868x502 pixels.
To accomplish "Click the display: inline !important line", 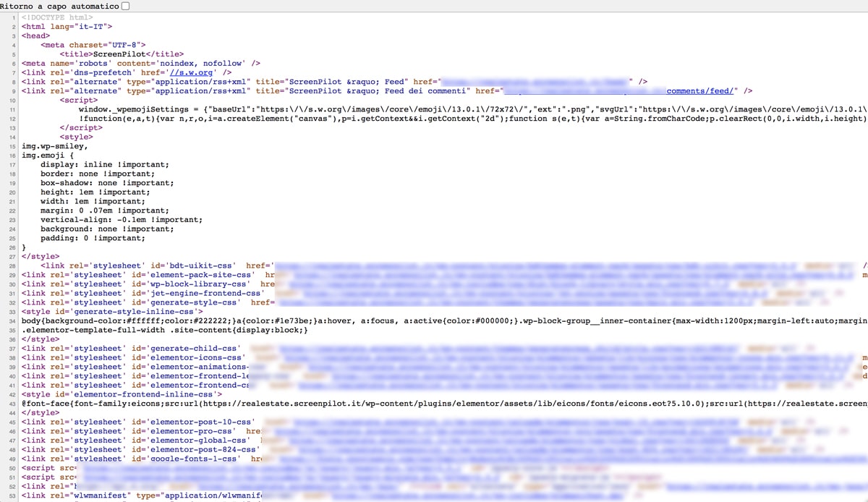I will (105, 164).
